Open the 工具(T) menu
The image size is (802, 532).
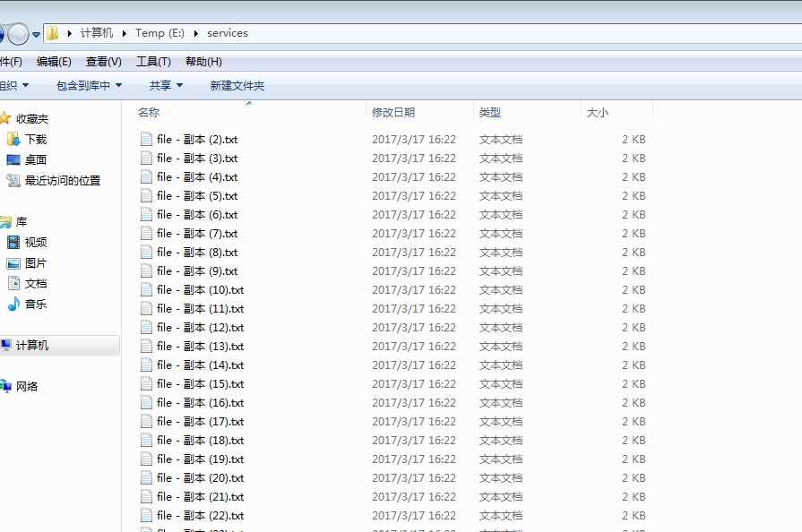tap(153, 62)
